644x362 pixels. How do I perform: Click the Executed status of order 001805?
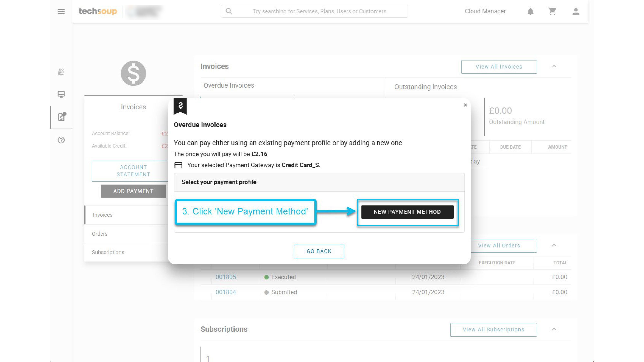280,277
